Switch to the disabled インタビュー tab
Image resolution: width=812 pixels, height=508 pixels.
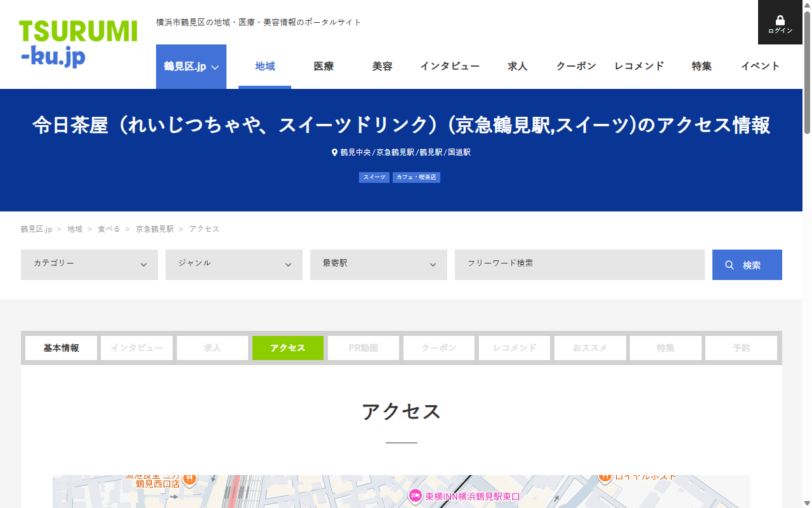coord(136,348)
